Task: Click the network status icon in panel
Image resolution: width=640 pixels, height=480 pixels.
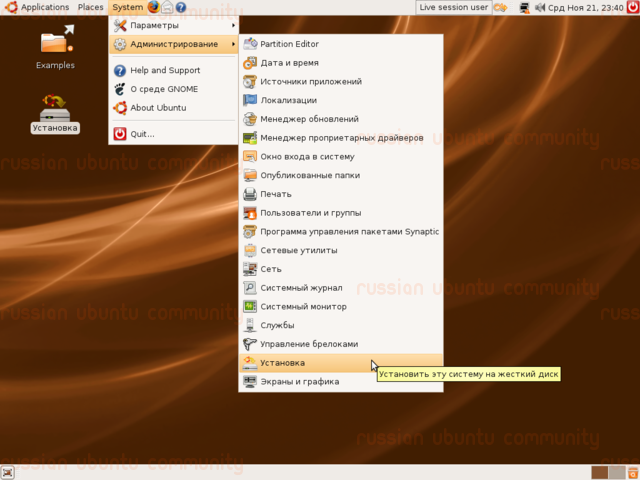Action: click(524, 7)
